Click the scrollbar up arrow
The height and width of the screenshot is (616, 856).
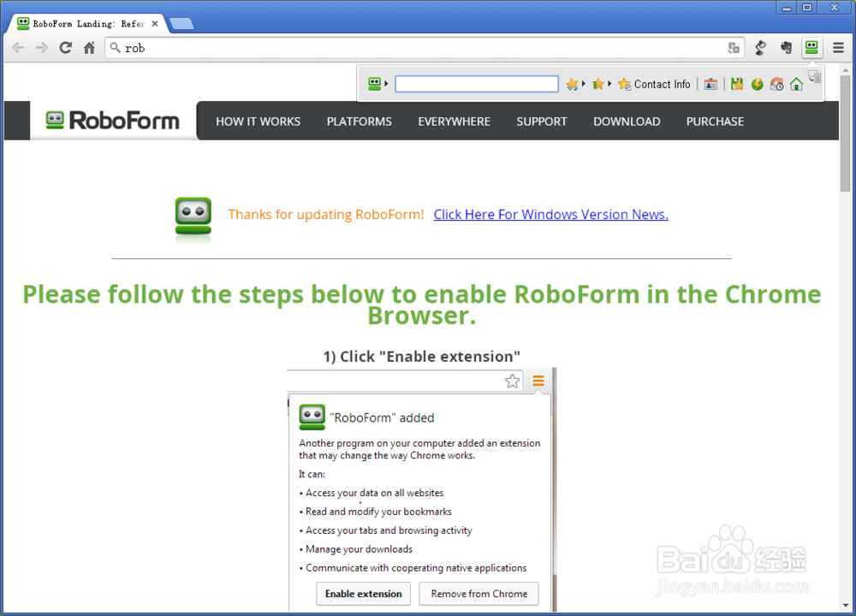point(846,70)
